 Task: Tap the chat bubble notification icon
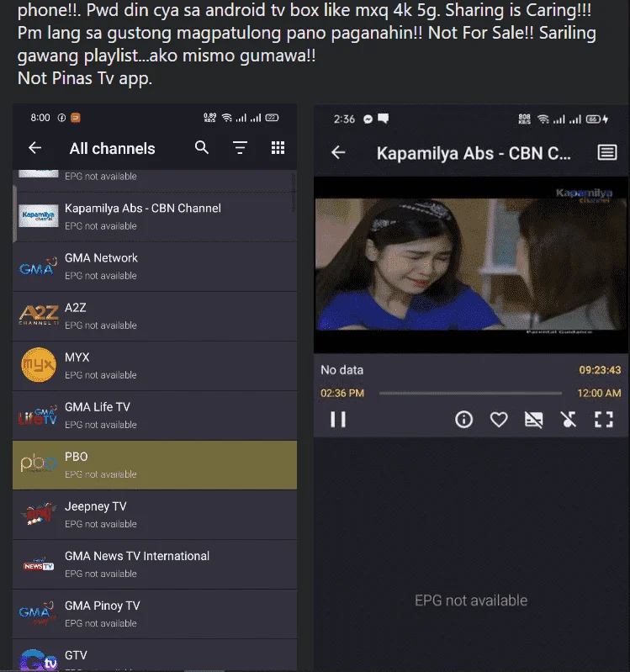[384, 119]
